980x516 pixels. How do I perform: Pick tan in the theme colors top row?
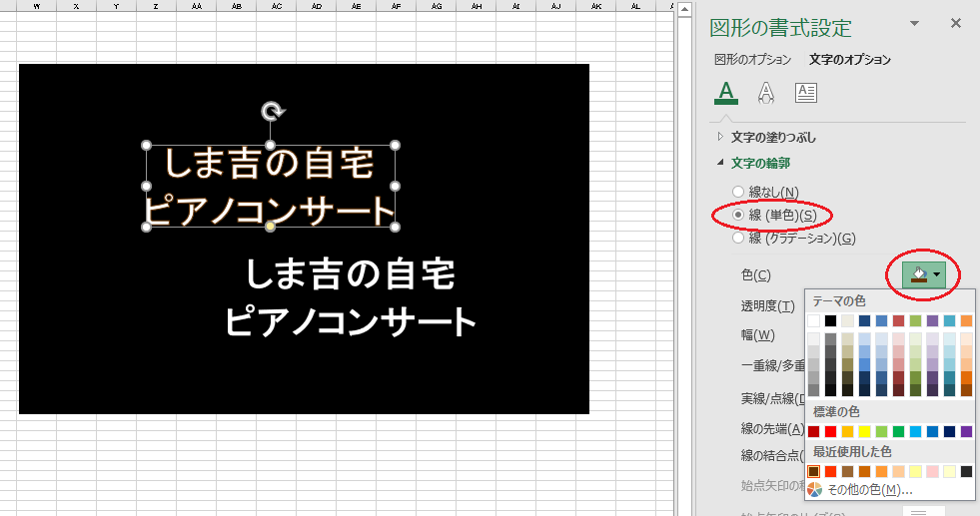[847, 320]
